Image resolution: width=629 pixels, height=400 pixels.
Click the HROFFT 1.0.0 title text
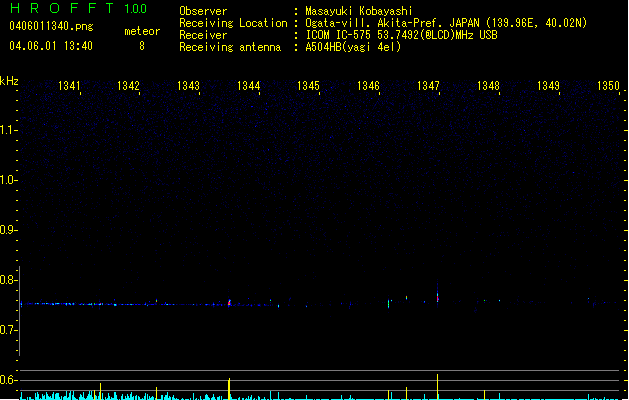[x=78, y=8]
